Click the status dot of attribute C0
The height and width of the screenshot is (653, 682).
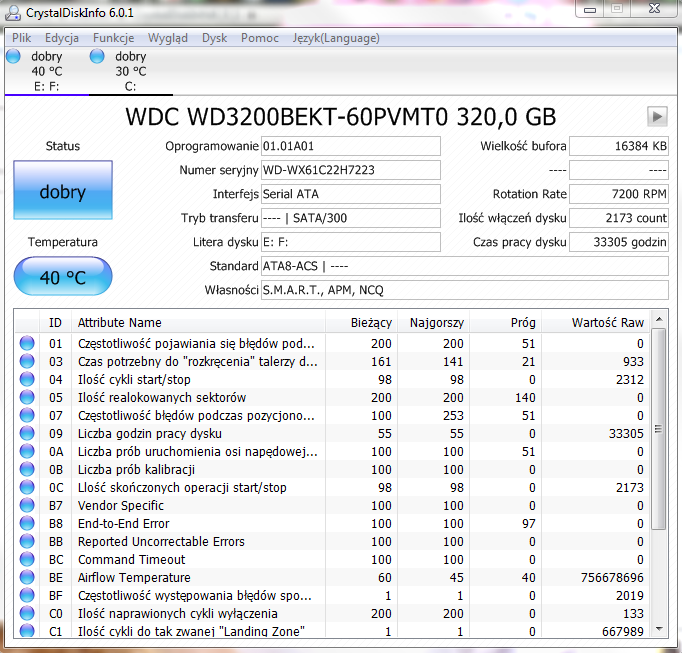coord(27,613)
